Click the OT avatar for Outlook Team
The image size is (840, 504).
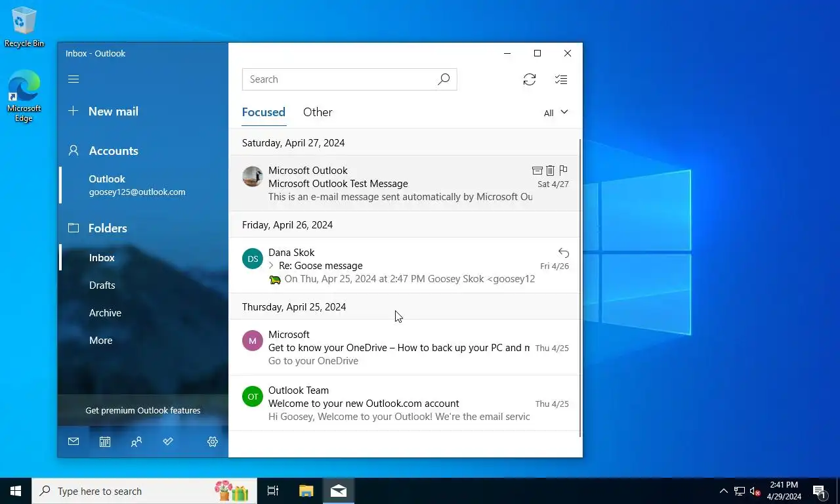pos(253,396)
